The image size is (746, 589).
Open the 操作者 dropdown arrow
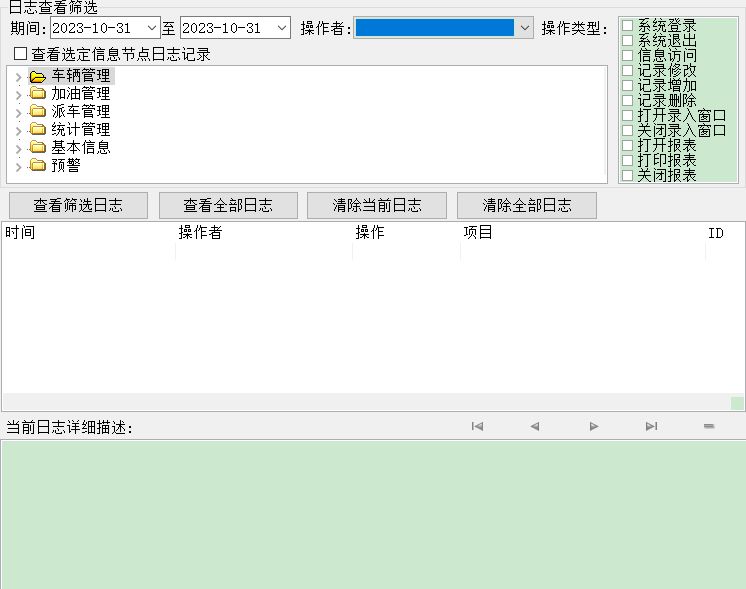pos(524,28)
